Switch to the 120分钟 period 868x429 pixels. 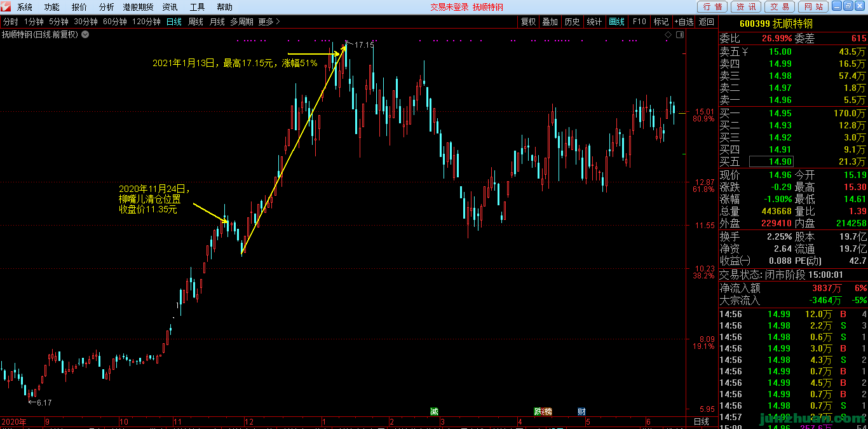pos(146,22)
